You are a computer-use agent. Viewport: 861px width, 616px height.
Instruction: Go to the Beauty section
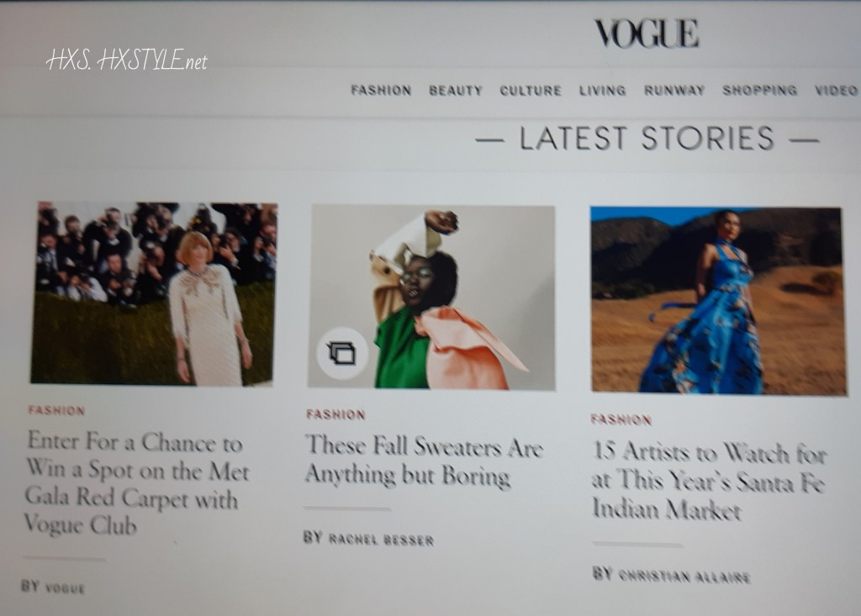click(456, 91)
